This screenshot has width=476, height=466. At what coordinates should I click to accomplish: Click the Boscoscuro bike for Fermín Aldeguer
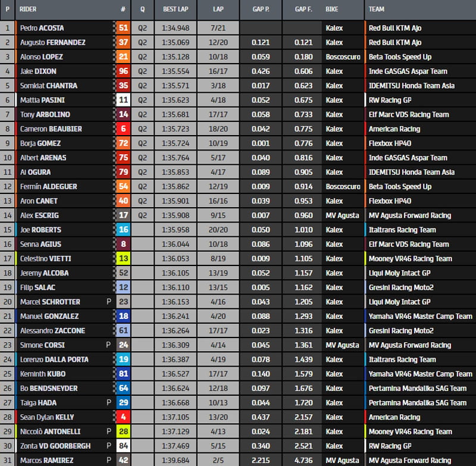(x=343, y=186)
